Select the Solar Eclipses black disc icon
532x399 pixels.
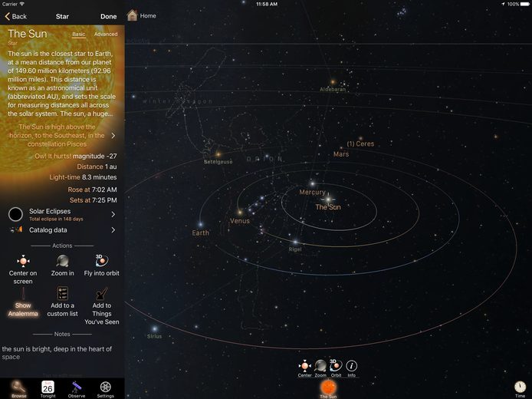(x=15, y=214)
